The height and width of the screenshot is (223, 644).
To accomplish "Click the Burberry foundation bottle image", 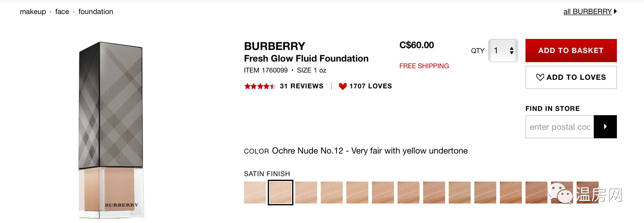I will [111, 130].
